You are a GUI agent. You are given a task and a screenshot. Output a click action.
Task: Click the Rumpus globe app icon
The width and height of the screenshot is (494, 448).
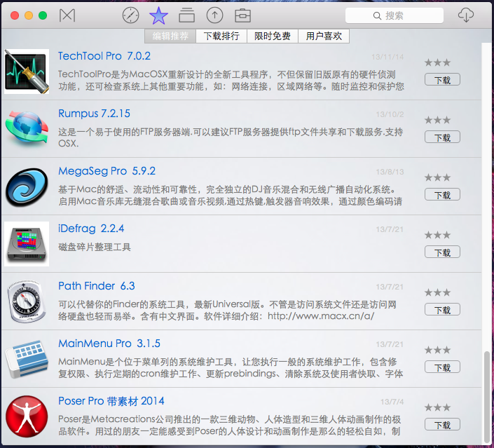click(x=27, y=129)
